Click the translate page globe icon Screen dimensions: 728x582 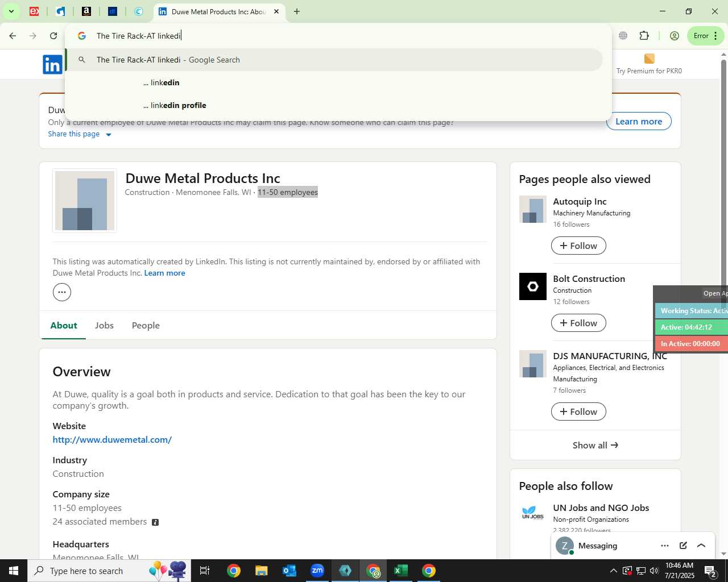tap(623, 35)
